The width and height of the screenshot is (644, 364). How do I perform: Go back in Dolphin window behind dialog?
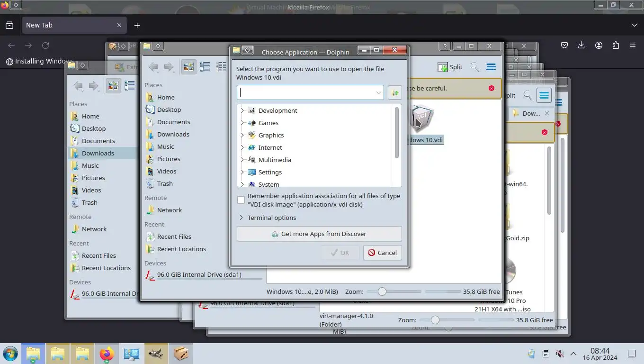153,67
